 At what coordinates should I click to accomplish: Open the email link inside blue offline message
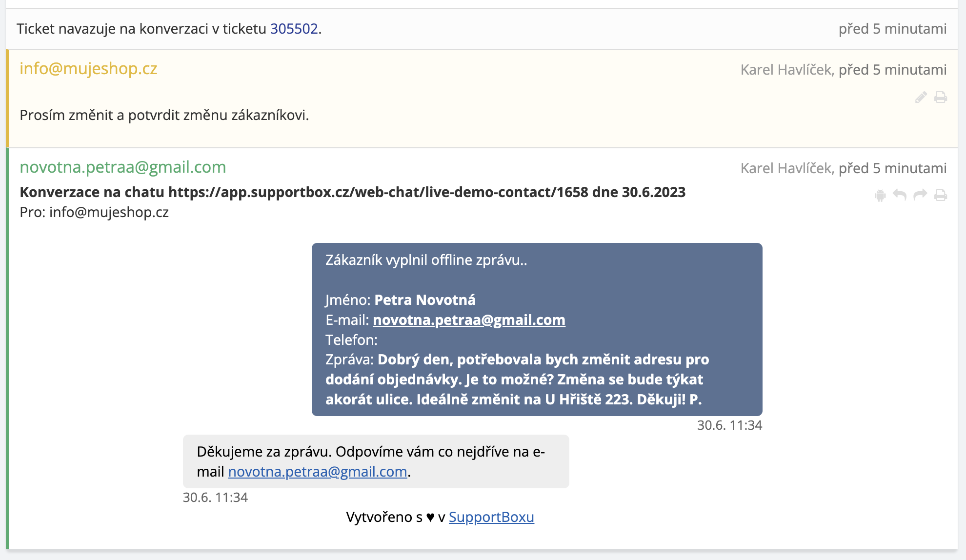[468, 320]
